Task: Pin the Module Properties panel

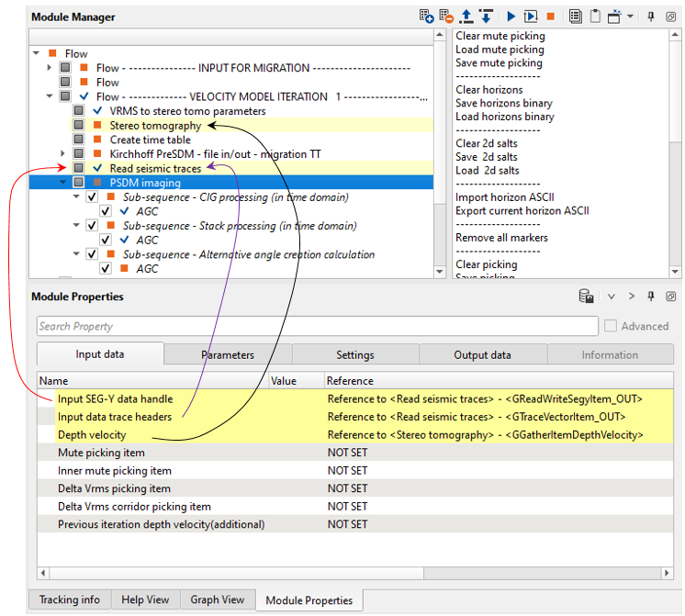Action: (x=651, y=297)
